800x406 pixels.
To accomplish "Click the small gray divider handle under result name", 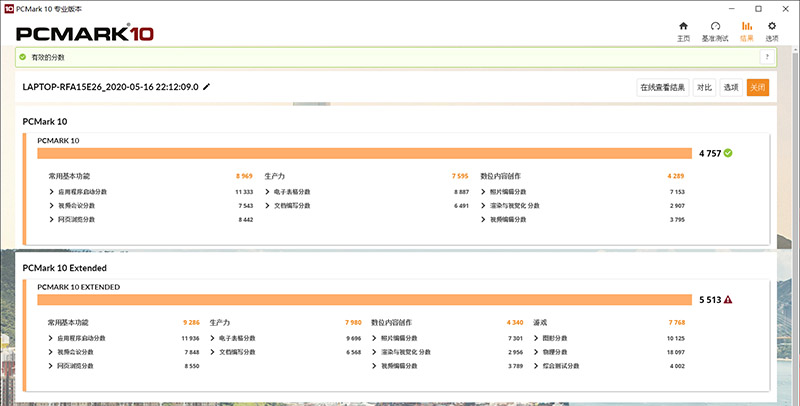I will click(311, 104).
